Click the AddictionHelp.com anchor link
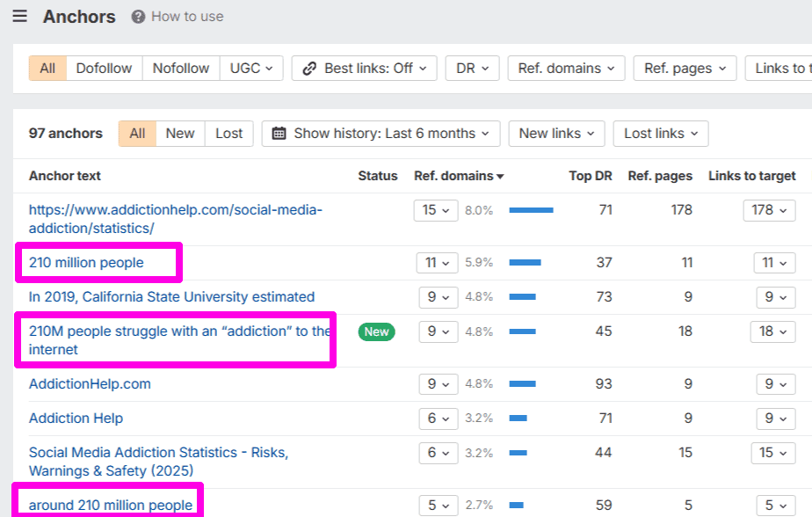812x517 pixels. (89, 383)
